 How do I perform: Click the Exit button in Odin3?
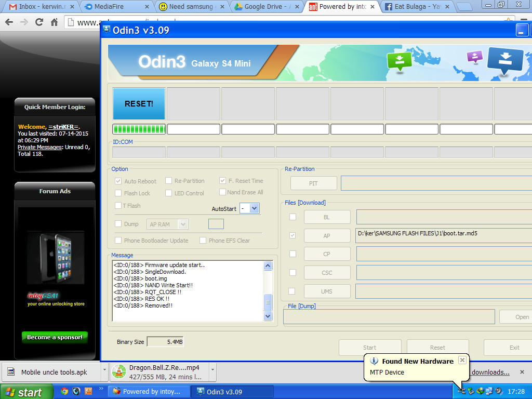tap(508, 348)
